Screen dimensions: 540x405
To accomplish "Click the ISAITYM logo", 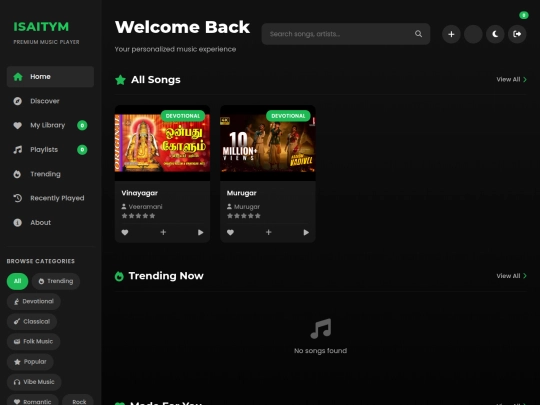I will (x=41, y=27).
